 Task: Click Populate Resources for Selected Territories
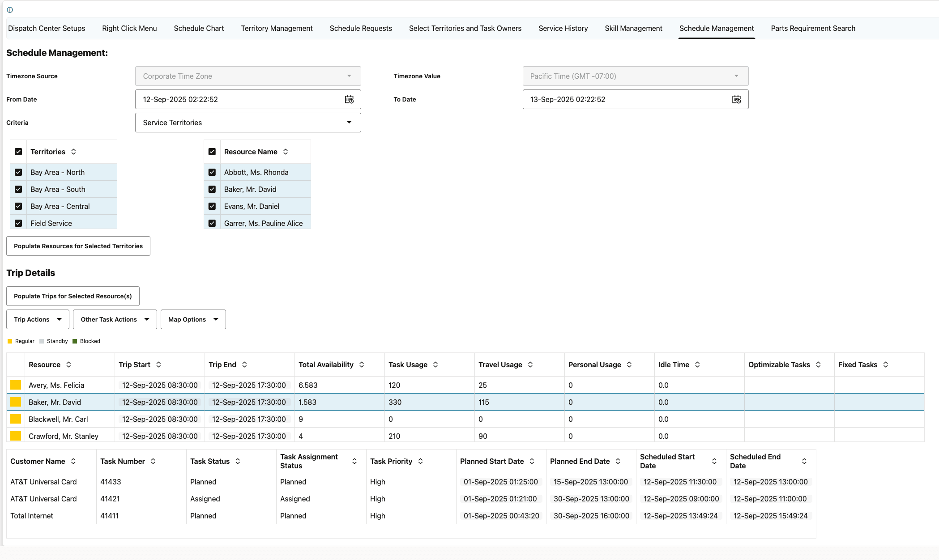click(x=78, y=246)
